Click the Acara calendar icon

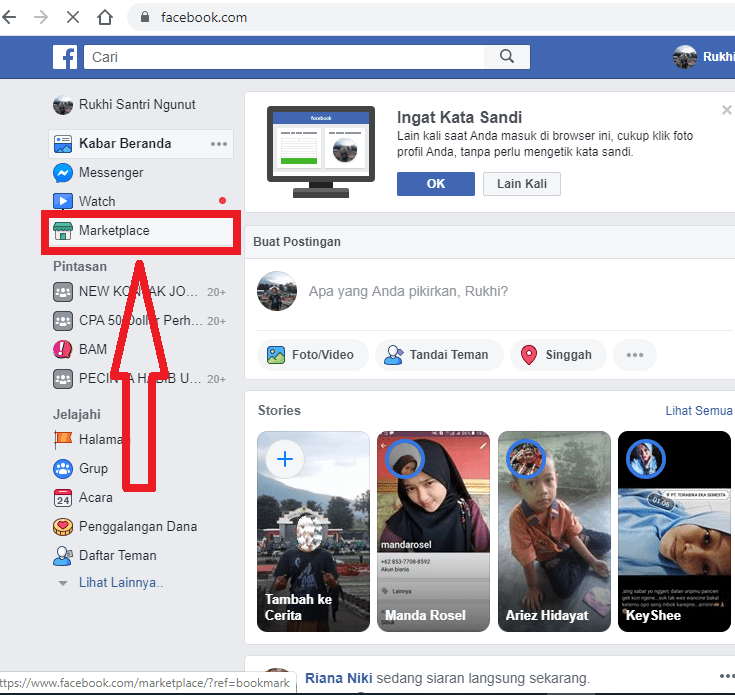tap(63, 498)
